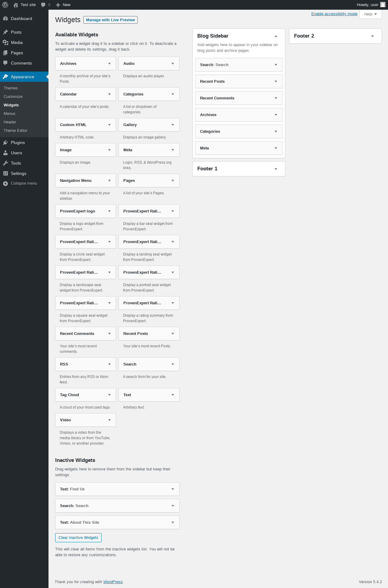
Task: Collapse the Blog Sidebar panel arrow
Action: click(x=276, y=36)
